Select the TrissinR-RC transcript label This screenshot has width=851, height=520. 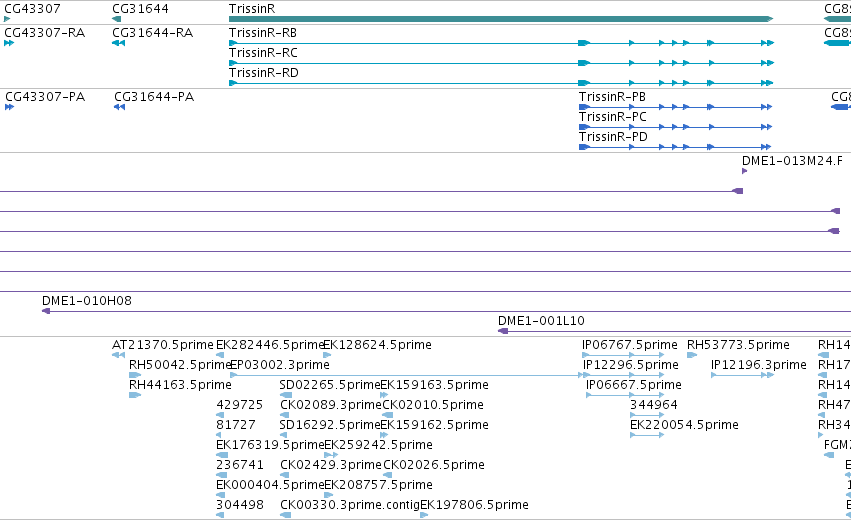[x=263, y=53]
